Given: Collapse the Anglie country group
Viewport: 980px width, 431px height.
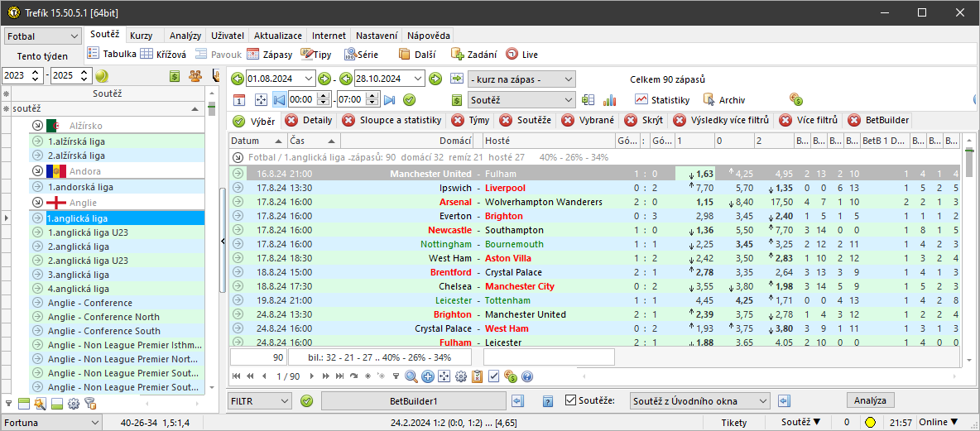Looking at the screenshot, I should 37,203.
